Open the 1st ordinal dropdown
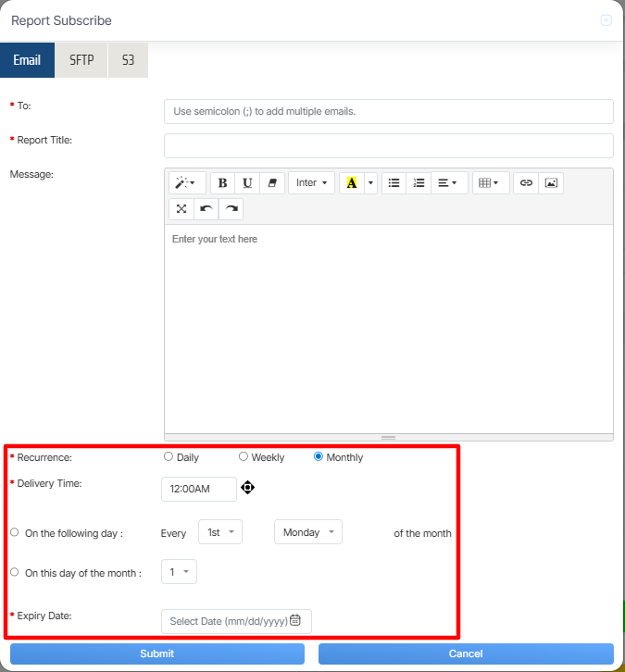625x672 pixels. pyautogui.click(x=220, y=532)
